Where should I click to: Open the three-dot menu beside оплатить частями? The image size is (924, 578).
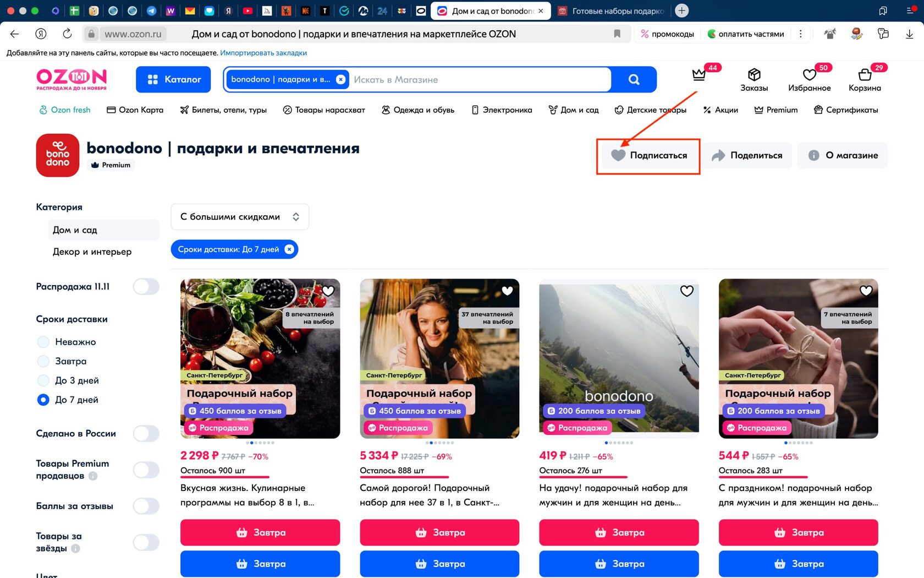pos(800,34)
